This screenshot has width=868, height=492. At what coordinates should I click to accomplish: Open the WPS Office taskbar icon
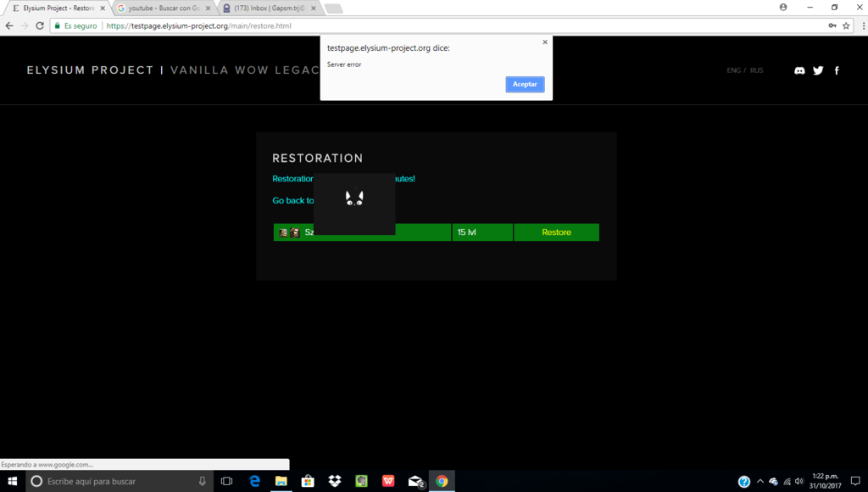tap(387, 481)
